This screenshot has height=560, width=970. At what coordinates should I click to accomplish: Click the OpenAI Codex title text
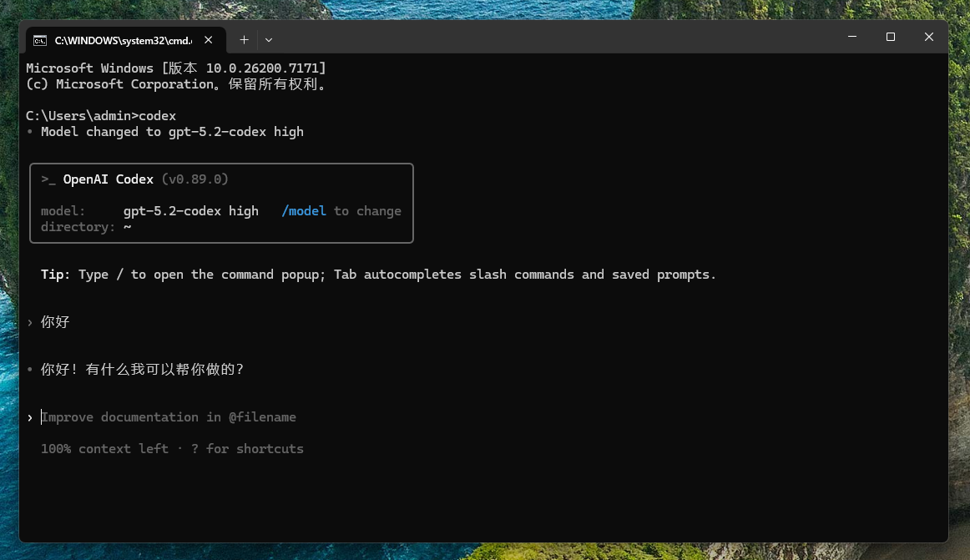tap(109, 179)
